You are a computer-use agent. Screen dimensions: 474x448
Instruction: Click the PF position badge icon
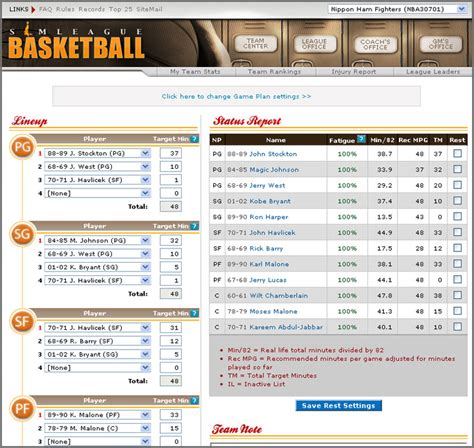22,409
